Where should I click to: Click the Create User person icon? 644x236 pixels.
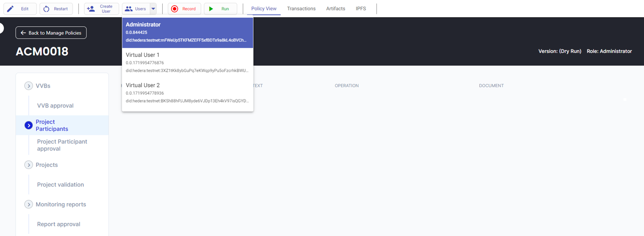pyautogui.click(x=91, y=9)
